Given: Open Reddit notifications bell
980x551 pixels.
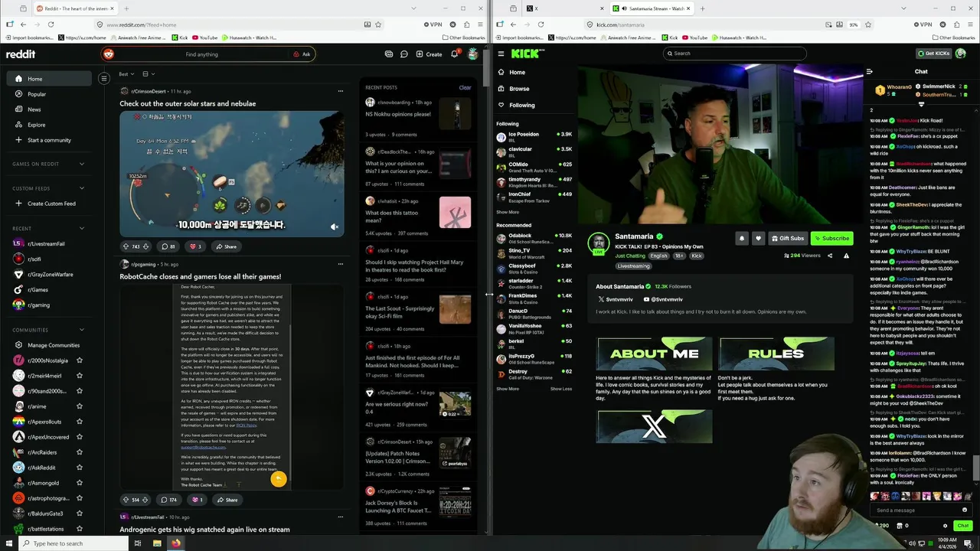Looking at the screenshot, I should [x=454, y=54].
